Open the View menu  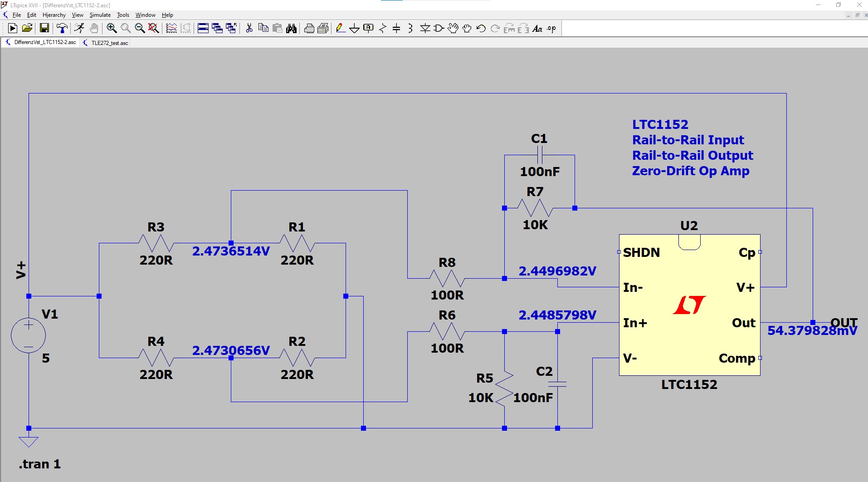coord(78,15)
